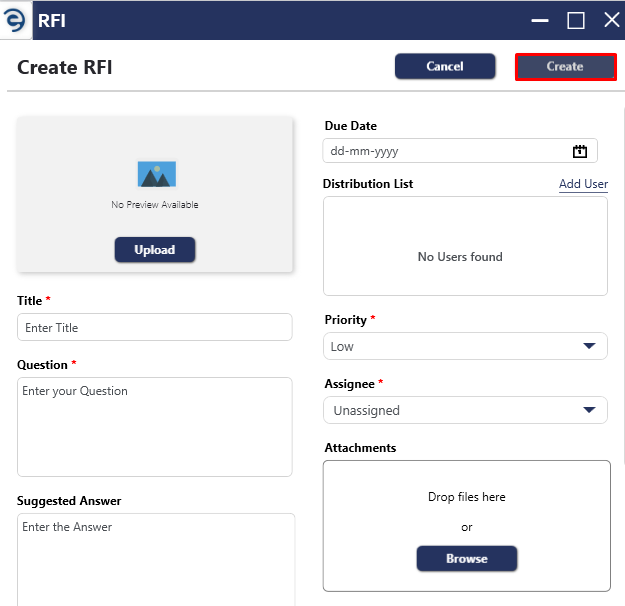
Task: Open the Add User link
Action: pyautogui.click(x=583, y=184)
